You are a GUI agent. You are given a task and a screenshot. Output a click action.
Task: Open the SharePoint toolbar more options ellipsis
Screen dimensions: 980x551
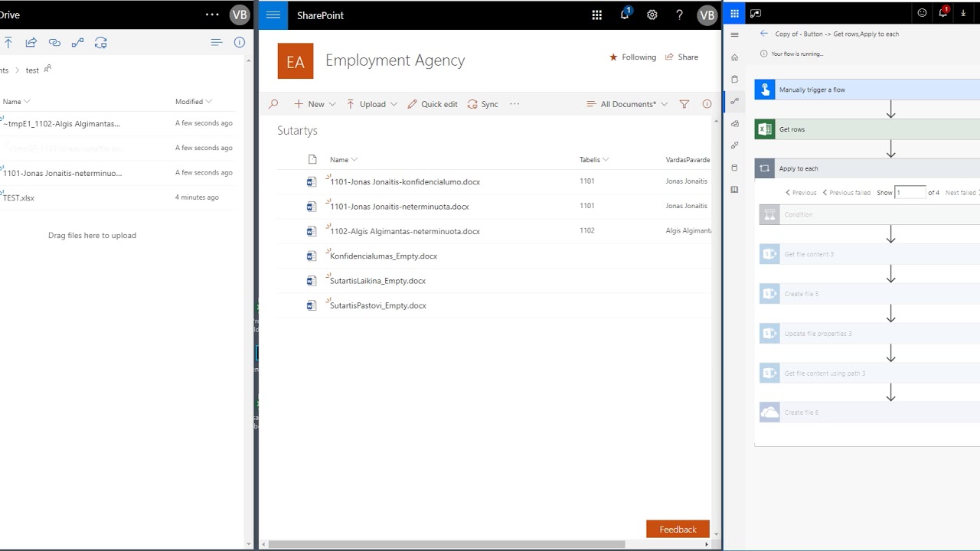pyautogui.click(x=514, y=104)
